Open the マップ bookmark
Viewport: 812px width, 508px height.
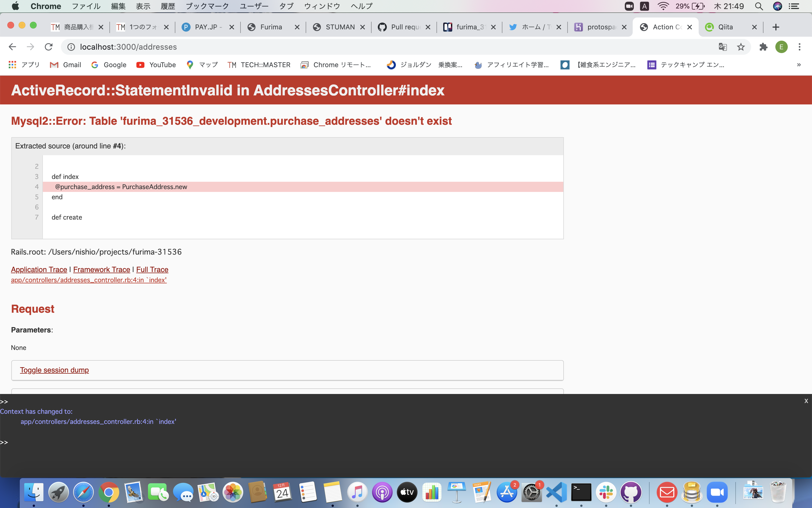tap(202, 65)
